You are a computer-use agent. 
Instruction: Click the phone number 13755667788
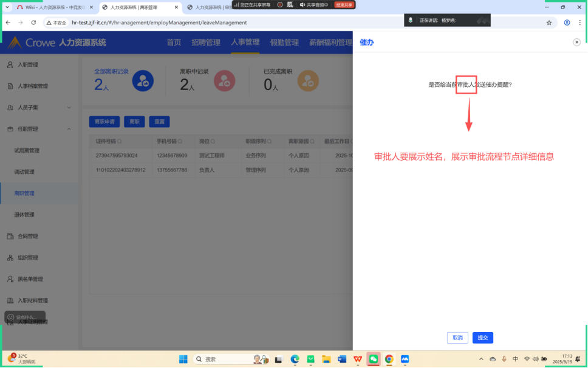(172, 170)
